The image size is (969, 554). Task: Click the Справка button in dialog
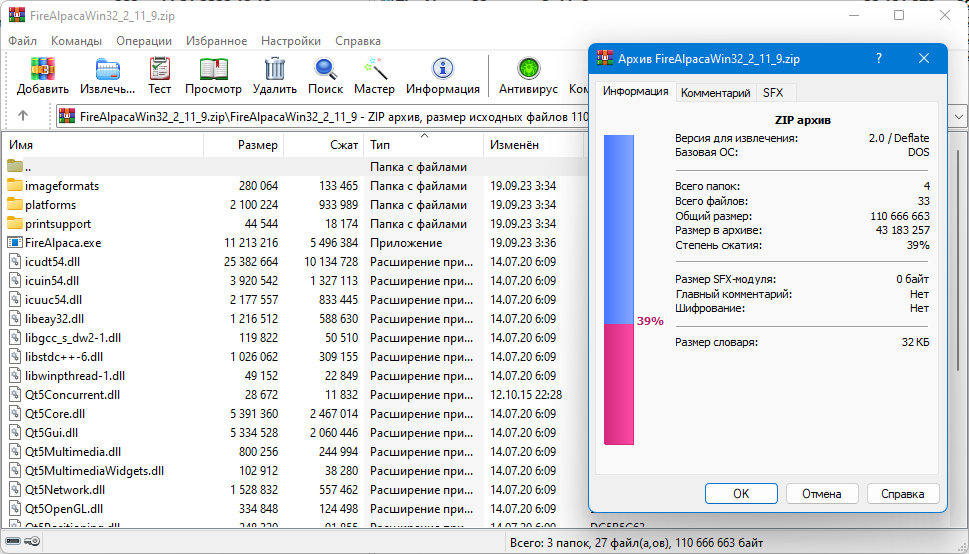[x=902, y=493]
